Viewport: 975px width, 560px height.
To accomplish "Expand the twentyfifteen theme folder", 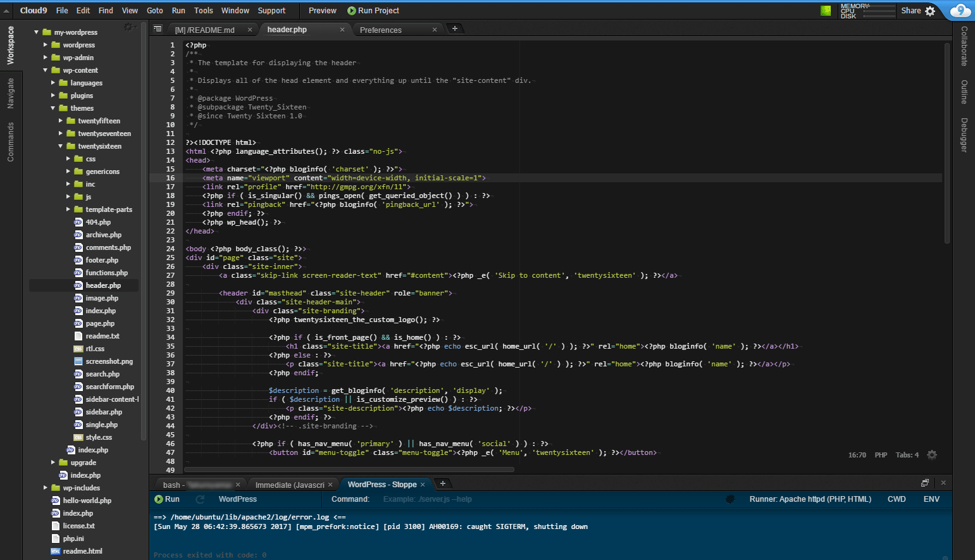I will tap(60, 121).
